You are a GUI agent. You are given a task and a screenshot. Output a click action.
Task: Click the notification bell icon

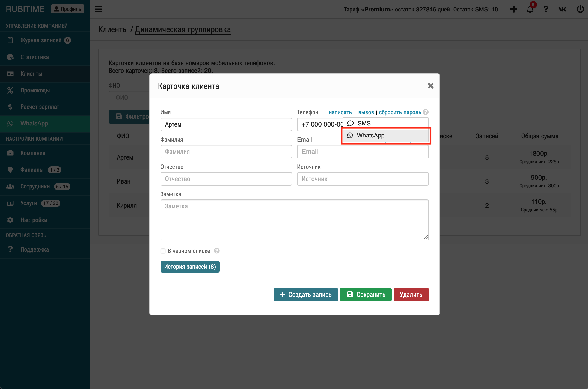pos(530,9)
